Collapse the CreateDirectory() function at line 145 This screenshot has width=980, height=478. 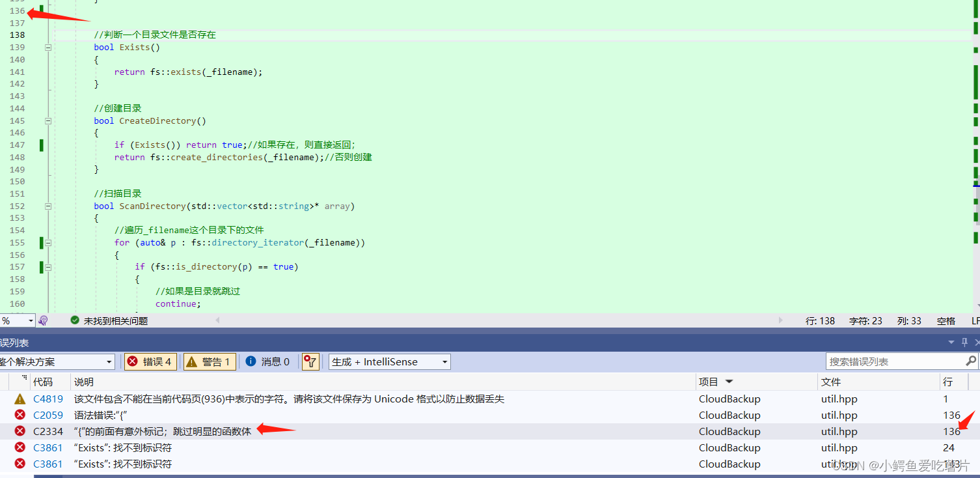tap(48, 120)
